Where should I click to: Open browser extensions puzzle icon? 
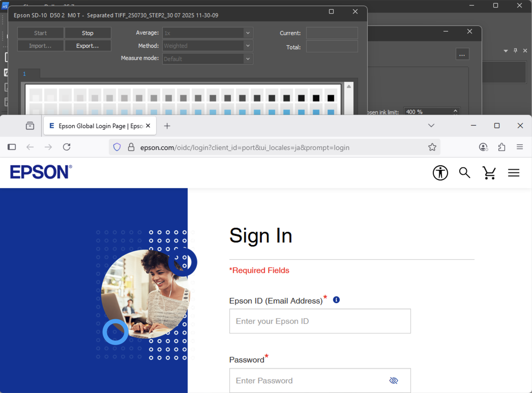click(501, 147)
